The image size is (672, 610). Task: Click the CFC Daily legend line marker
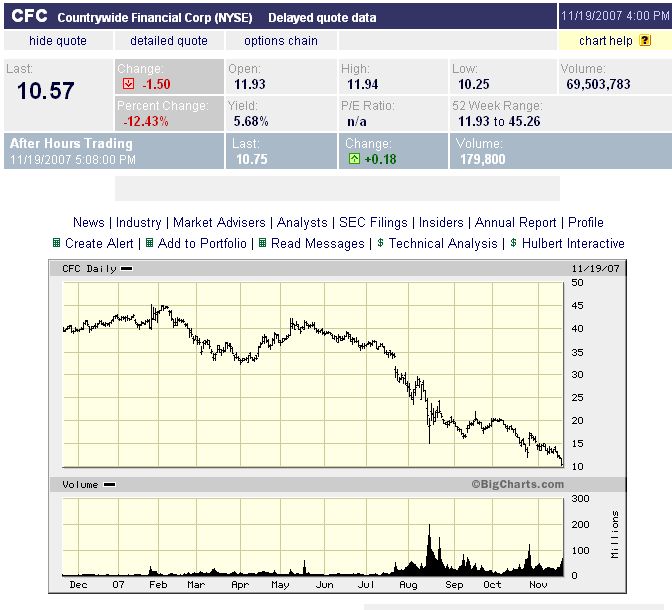[126, 269]
